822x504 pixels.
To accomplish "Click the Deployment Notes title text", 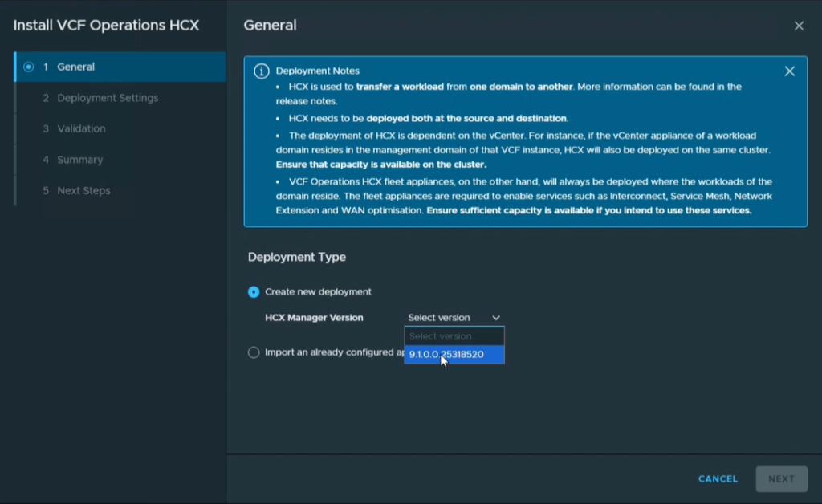I will [x=317, y=71].
